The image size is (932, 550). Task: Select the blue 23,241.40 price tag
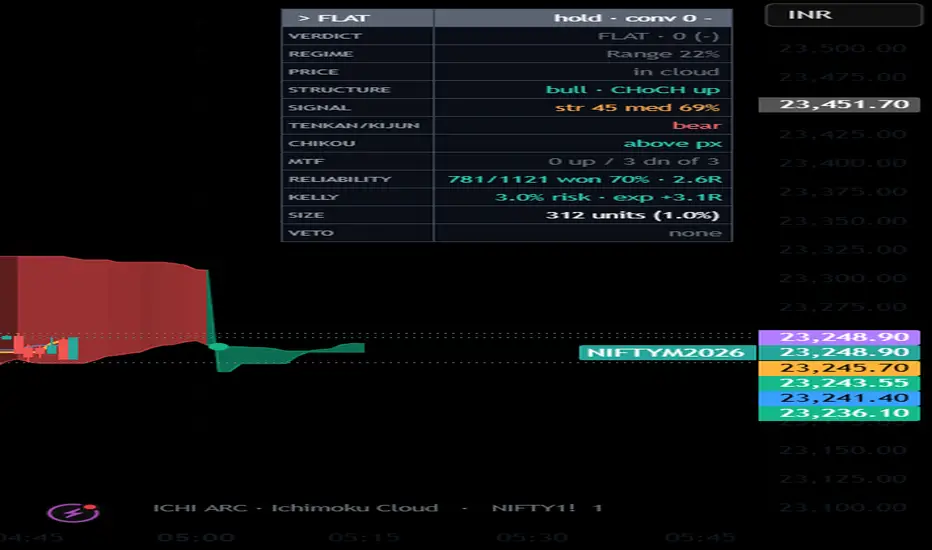tap(839, 398)
